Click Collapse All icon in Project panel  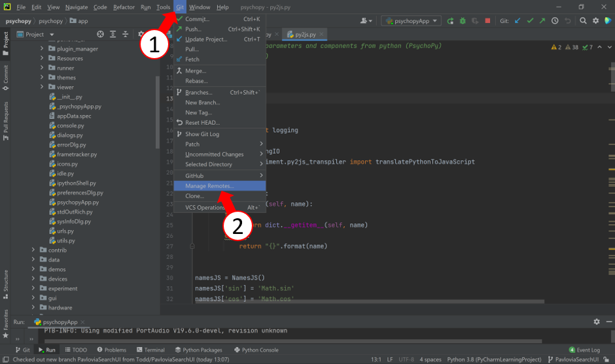(x=126, y=35)
